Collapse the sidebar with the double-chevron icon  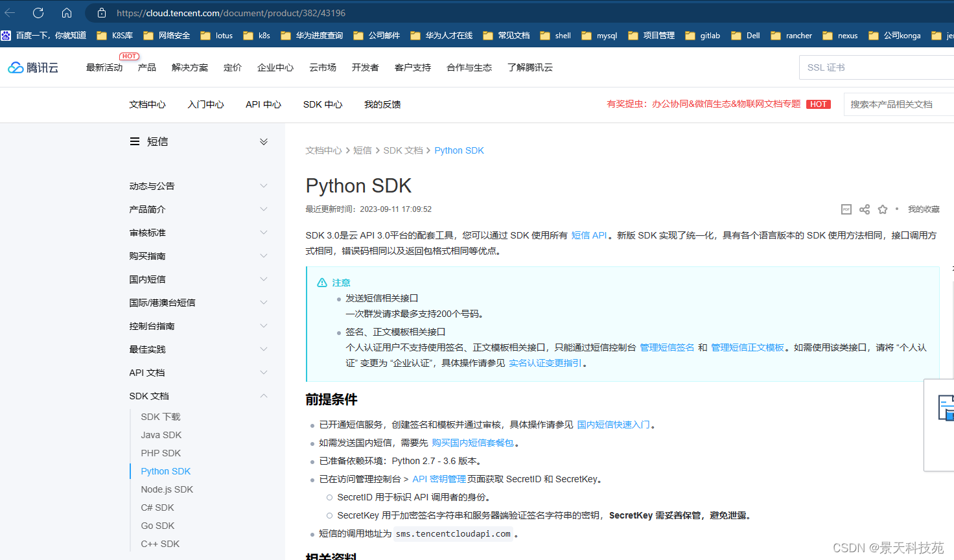coord(264,141)
